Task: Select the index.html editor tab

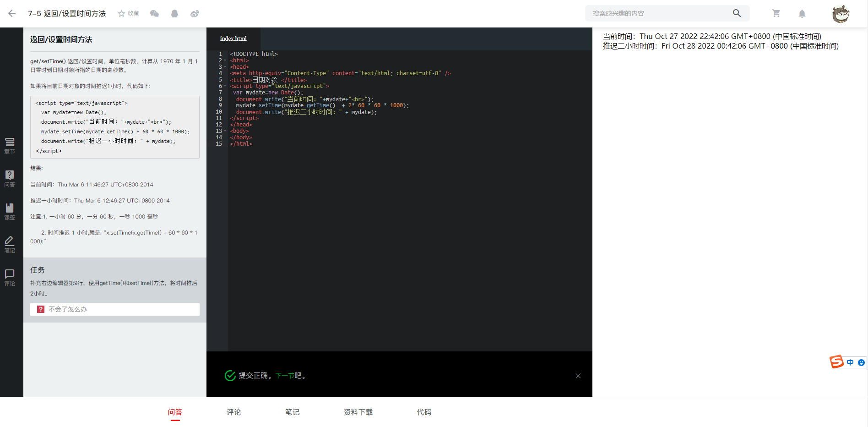Action: [233, 39]
